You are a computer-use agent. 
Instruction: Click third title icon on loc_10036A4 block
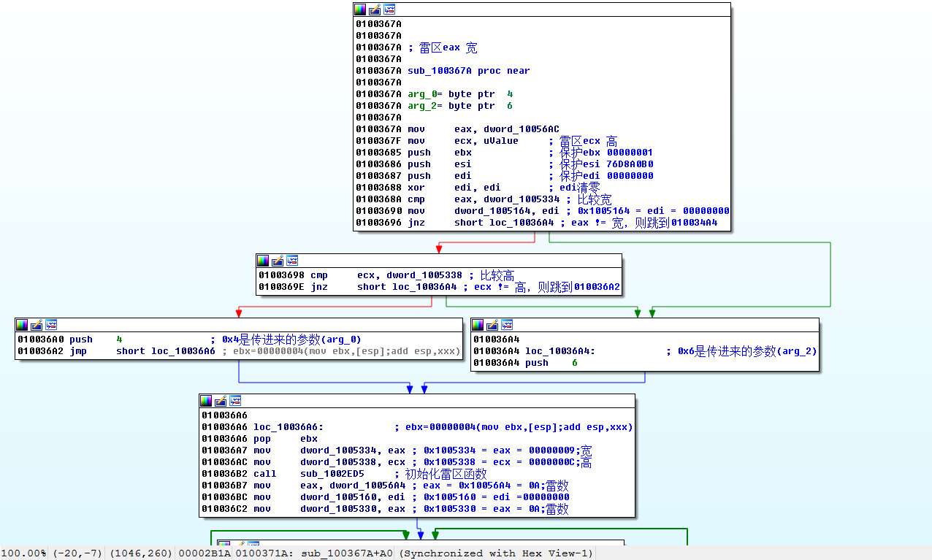[x=507, y=325]
